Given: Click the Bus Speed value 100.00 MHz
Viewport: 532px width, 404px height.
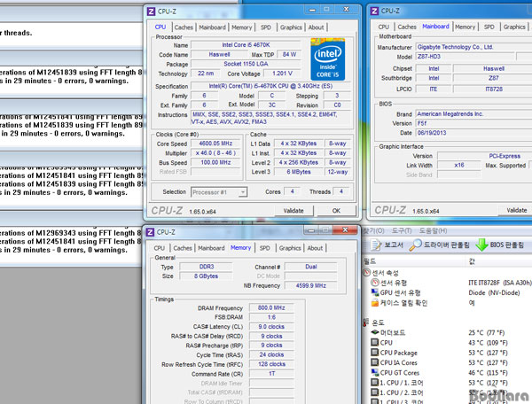Looking at the screenshot, I should (x=215, y=163).
